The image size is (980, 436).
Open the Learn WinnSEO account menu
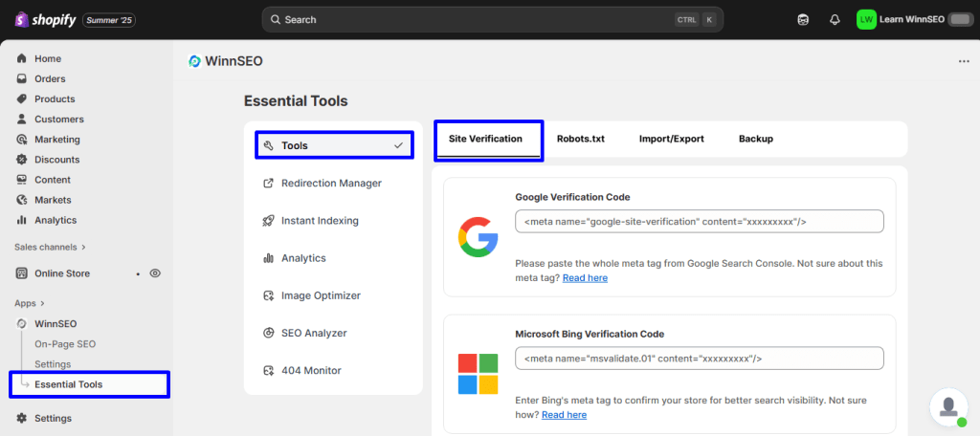tap(915, 19)
